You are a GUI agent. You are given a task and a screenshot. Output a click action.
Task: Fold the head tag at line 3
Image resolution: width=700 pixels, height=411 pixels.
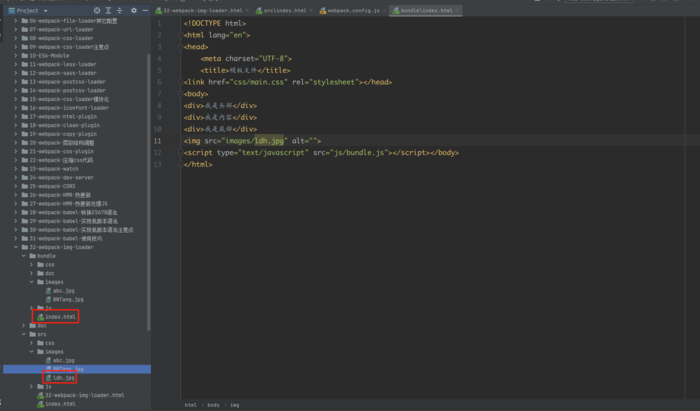click(x=180, y=46)
